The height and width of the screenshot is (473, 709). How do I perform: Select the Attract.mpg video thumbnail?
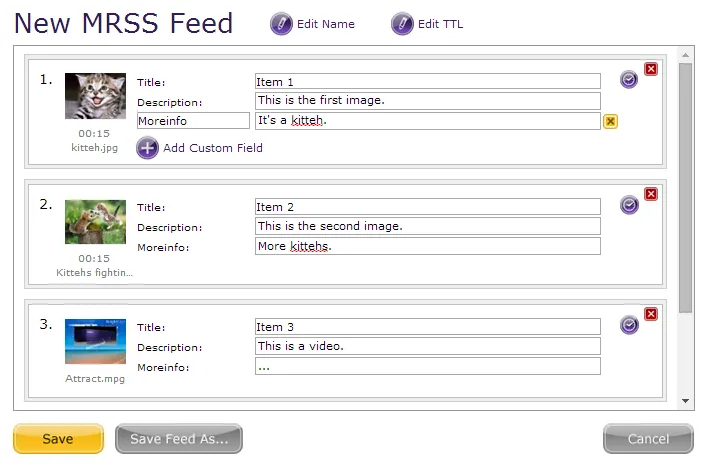coord(95,341)
